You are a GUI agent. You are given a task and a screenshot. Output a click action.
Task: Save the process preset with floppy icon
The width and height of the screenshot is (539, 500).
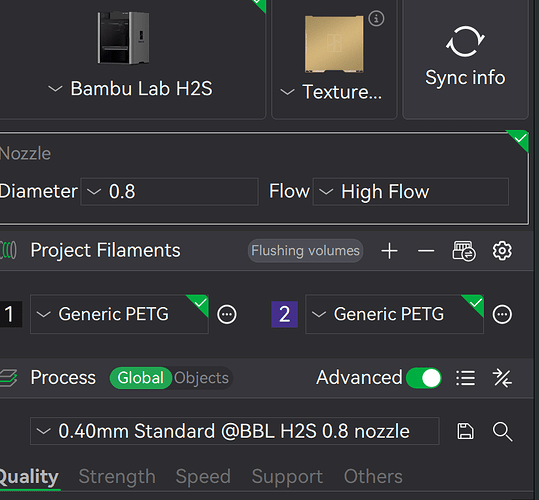(x=465, y=431)
